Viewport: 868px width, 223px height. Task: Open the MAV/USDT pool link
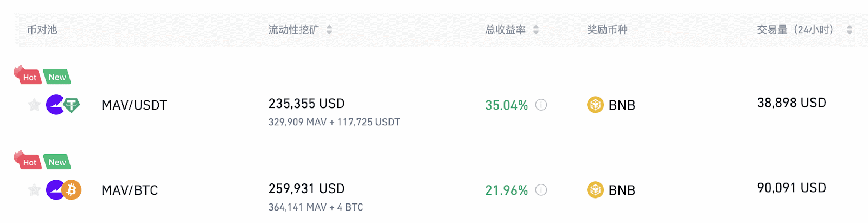(134, 105)
